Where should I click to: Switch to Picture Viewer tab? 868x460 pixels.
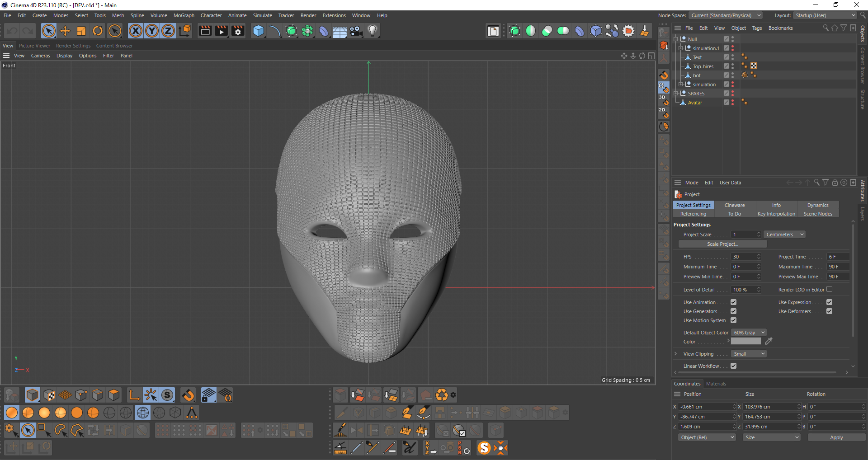click(x=35, y=46)
